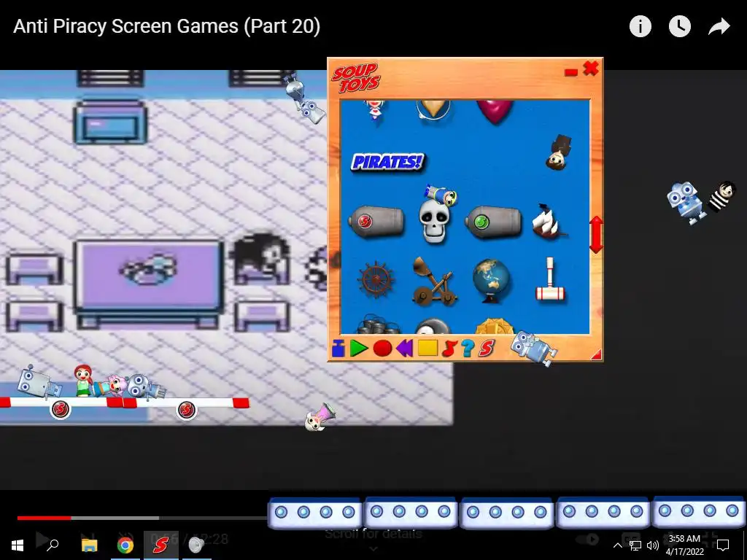Close the Soup Toys window
The image size is (747, 560).
tap(591, 69)
